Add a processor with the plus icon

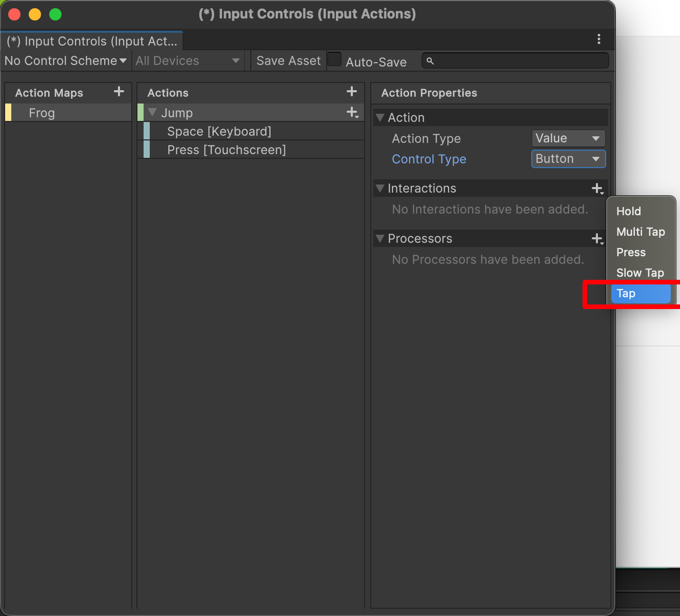coord(597,239)
